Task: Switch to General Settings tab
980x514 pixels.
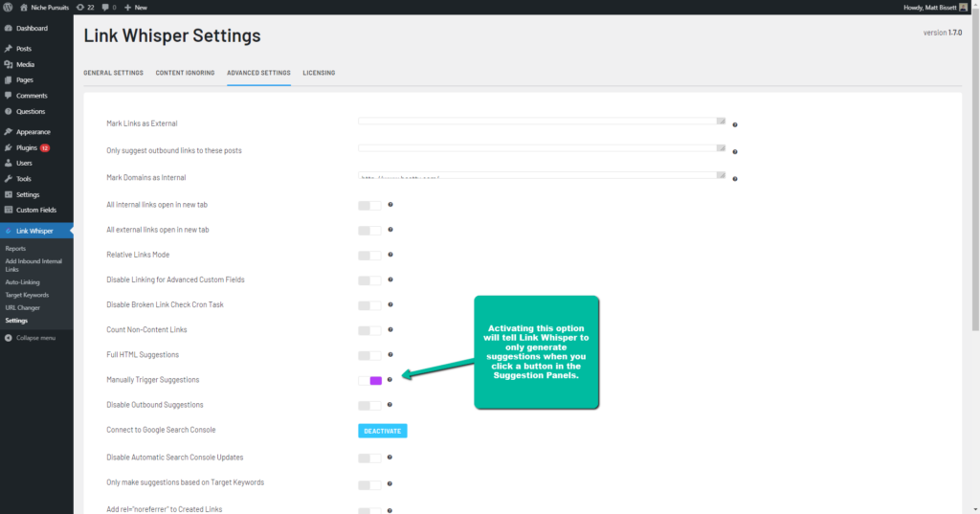Action: click(113, 73)
